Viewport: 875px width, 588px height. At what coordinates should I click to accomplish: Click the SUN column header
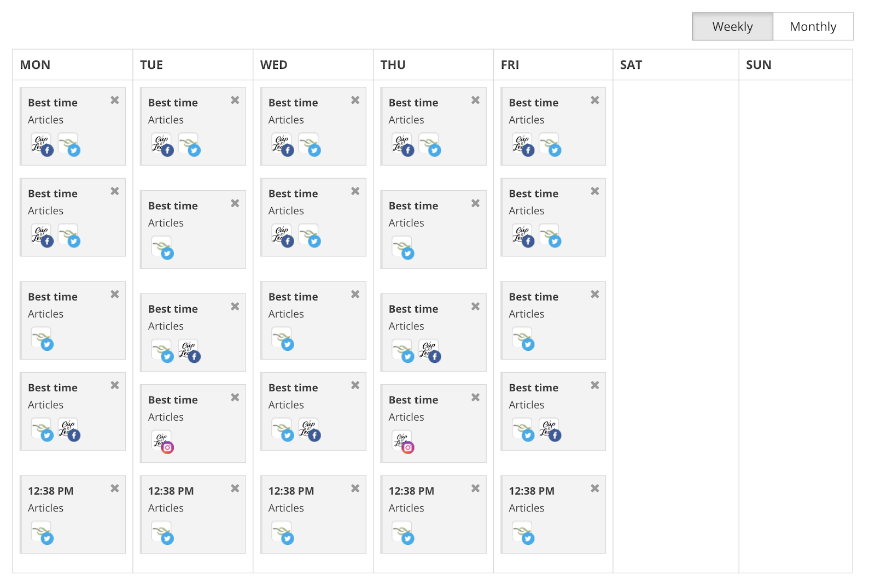click(x=759, y=65)
